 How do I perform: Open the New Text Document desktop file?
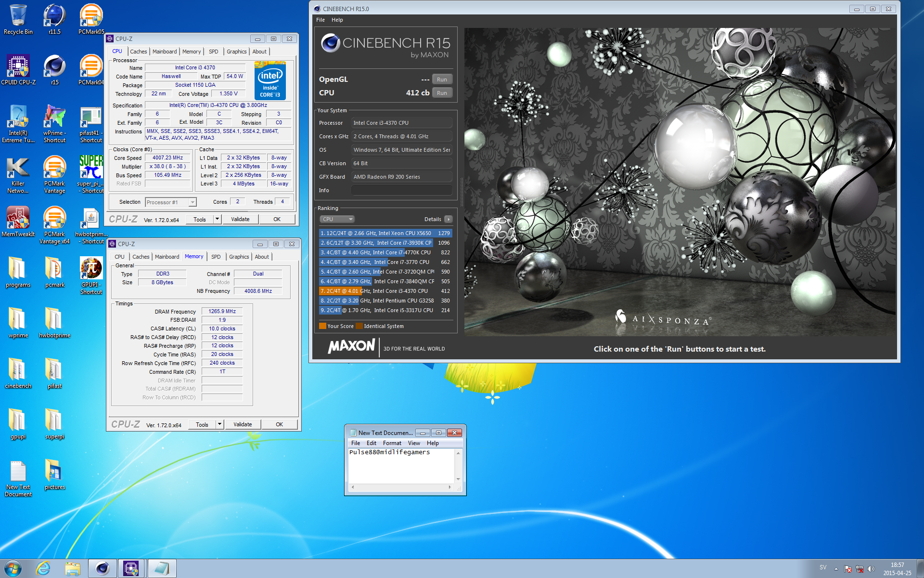[18, 478]
